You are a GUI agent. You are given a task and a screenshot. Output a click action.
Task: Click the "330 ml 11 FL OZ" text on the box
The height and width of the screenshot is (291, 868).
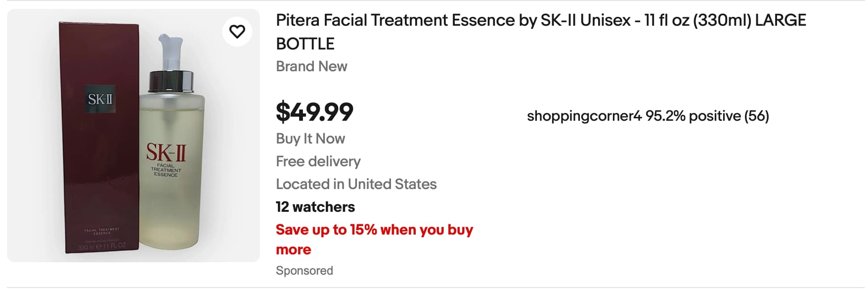tap(102, 246)
